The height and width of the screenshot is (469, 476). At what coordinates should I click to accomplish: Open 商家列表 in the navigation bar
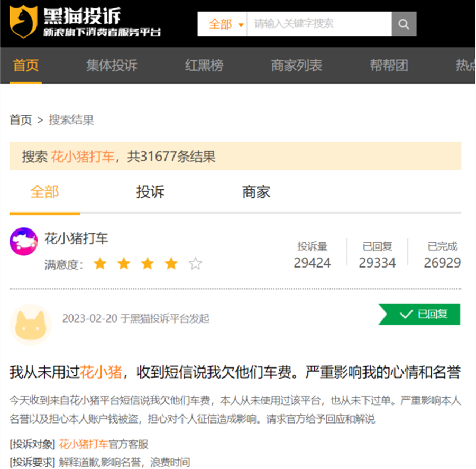[x=297, y=66]
